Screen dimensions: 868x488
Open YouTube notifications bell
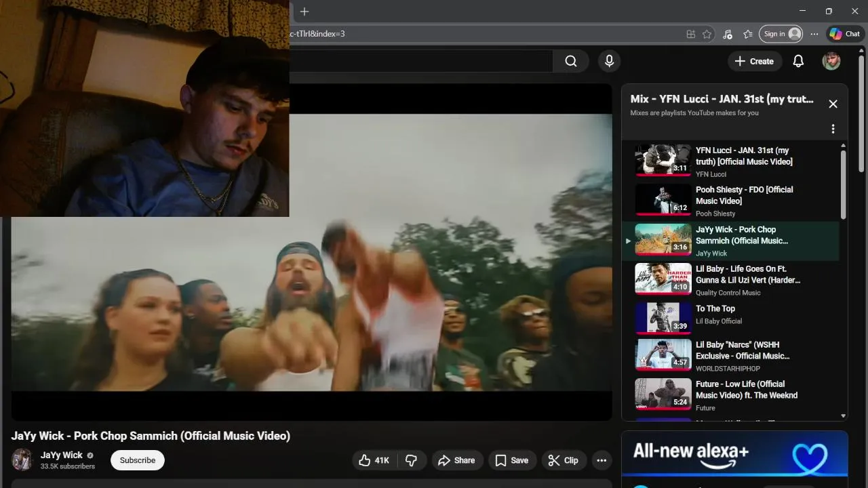(798, 61)
